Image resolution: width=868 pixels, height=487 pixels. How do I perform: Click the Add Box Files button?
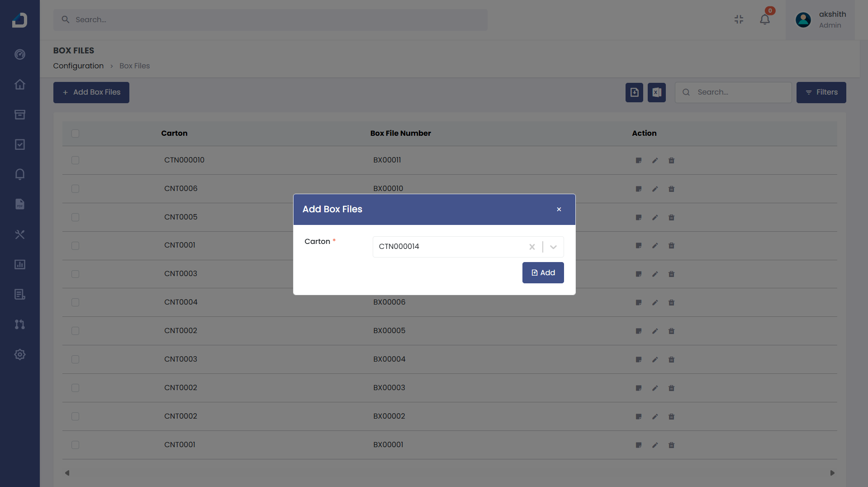point(91,92)
